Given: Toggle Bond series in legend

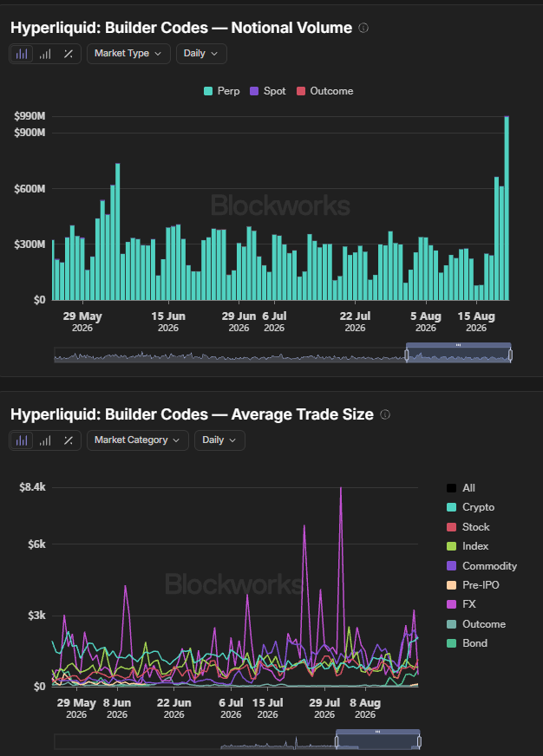Looking at the screenshot, I should tap(468, 643).
